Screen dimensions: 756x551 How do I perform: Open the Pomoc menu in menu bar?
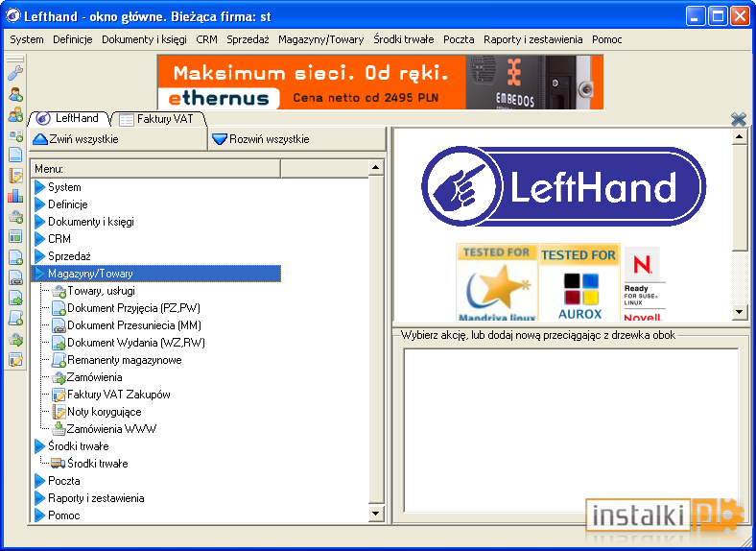pos(606,39)
